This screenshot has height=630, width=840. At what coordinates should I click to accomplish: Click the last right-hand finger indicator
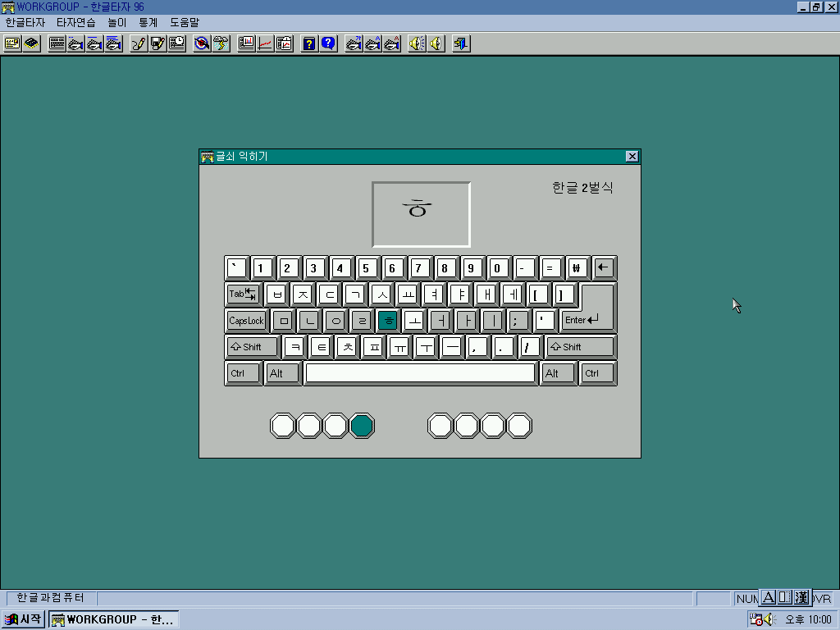point(519,426)
